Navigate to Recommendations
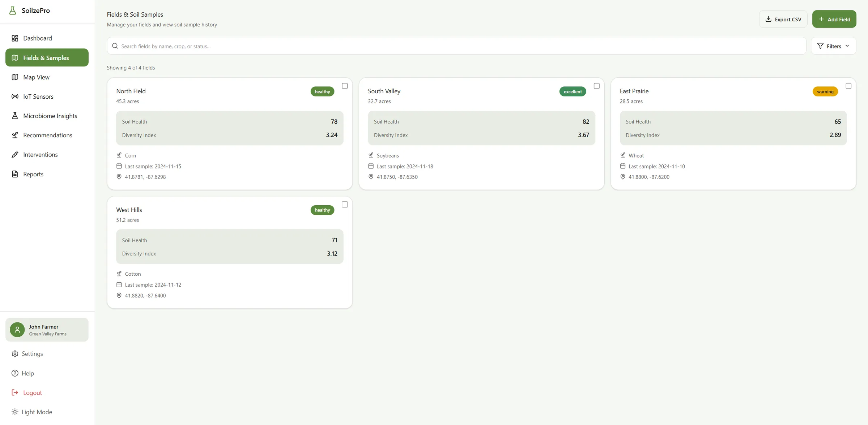 pyautogui.click(x=47, y=135)
